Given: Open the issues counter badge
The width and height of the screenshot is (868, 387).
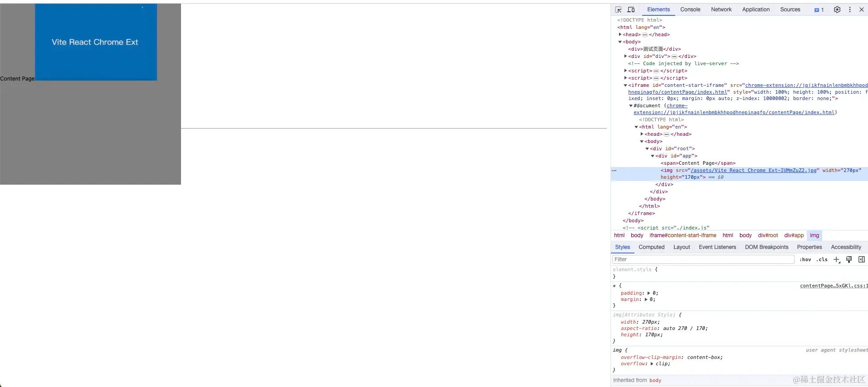Looking at the screenshot, I should tap(819, 10).
